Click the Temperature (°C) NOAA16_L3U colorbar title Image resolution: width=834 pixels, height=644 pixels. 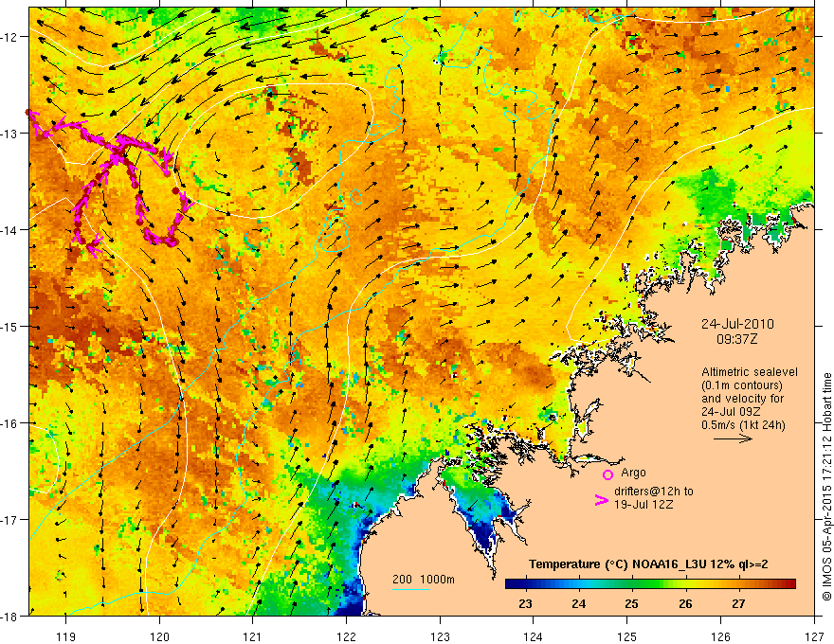tap(648, 564)
